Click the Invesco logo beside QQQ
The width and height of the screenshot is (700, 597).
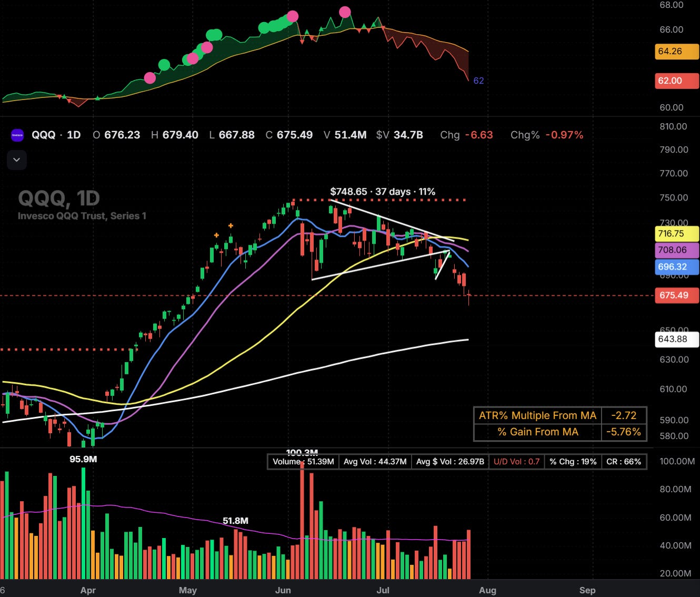(17, 135)
